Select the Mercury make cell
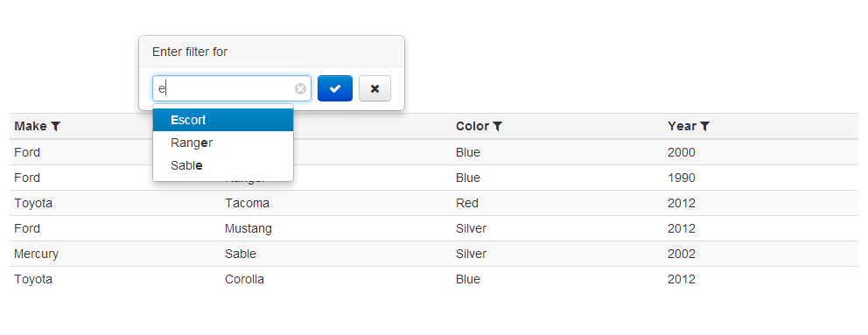Image resolution: width=868 pixels, height=335 pixels. (37, 255)
